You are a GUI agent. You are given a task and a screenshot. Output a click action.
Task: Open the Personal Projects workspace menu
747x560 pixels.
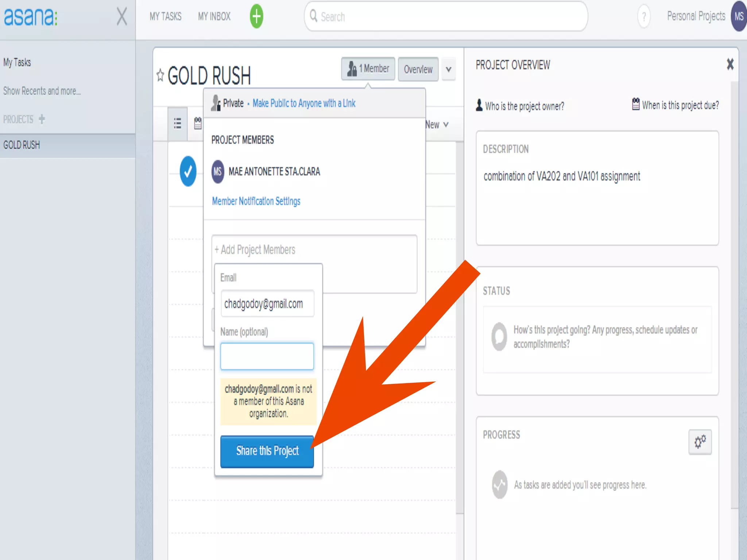pos(696,16)
